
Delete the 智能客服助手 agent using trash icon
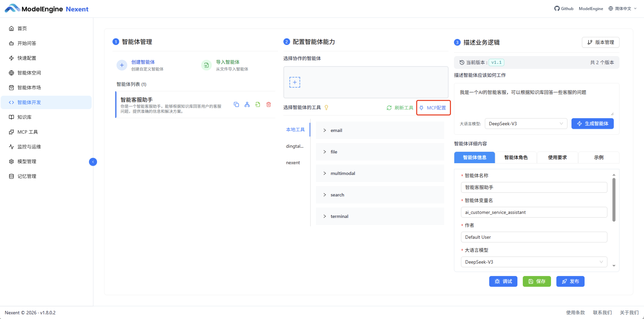268,104
